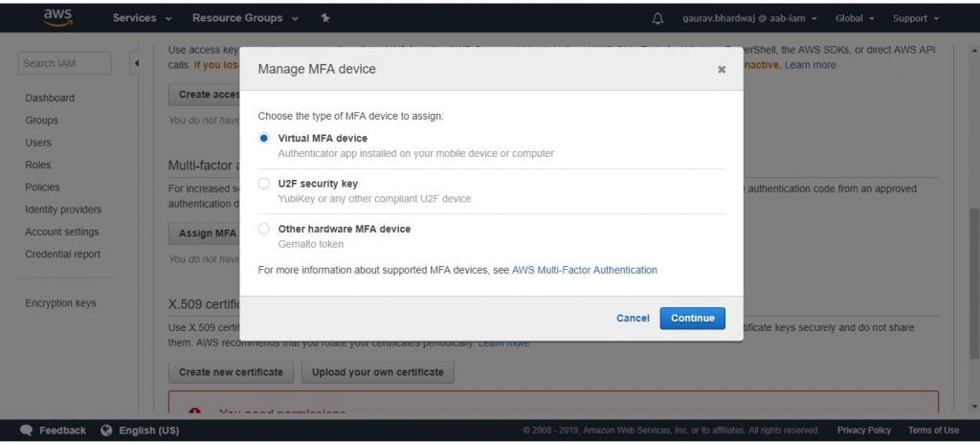980x444 pixels.
Task: Expand the Resource Groups menu
Action: point(245,18)
